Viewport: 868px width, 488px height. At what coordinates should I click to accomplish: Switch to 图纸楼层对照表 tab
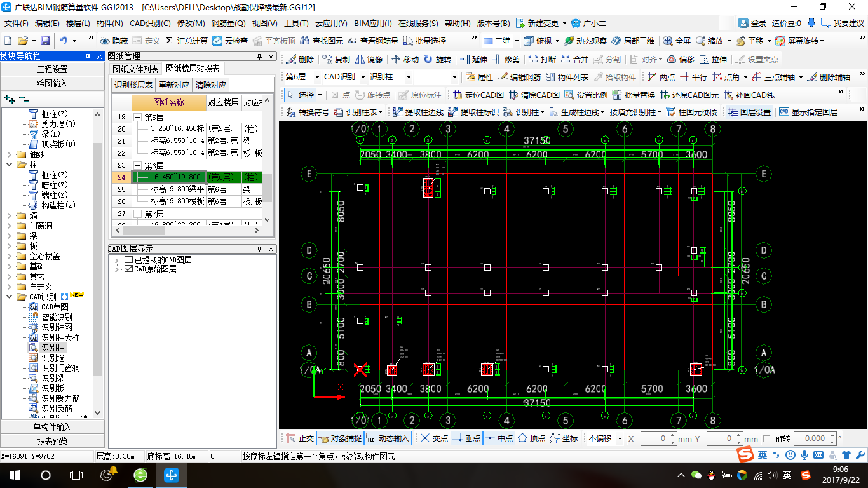click(193, 69)
